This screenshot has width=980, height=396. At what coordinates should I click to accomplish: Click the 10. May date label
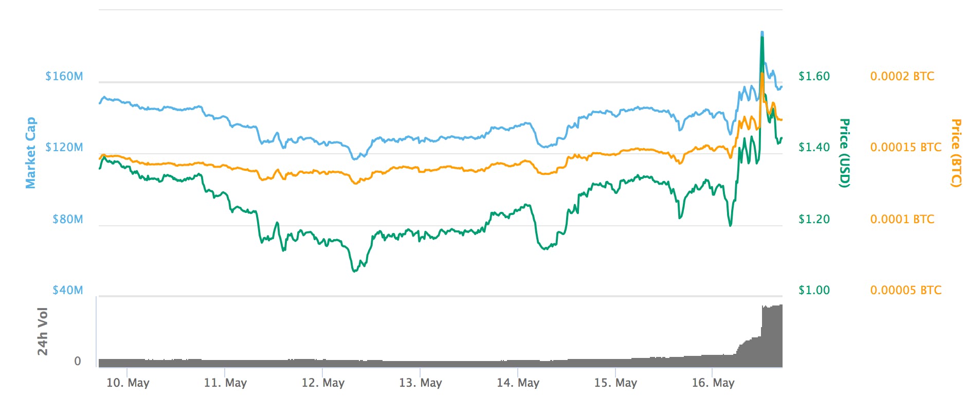(x=128, y=383)
